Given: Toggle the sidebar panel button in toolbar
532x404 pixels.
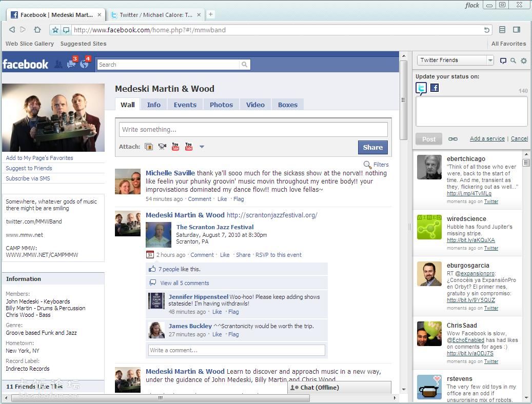Looking at the screenshot, I should [517, 30].
